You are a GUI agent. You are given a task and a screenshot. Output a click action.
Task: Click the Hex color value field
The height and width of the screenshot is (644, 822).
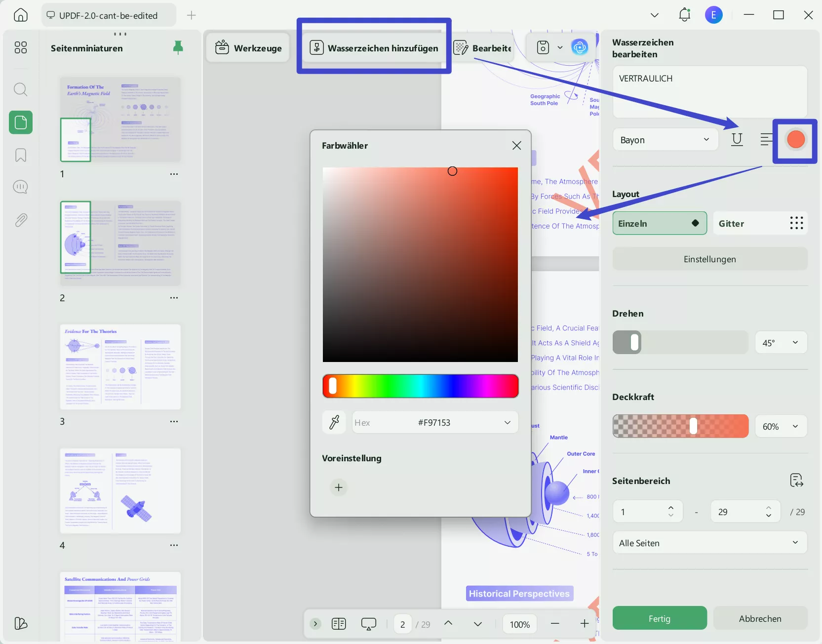pyautogui.click(x=434, y=422)
